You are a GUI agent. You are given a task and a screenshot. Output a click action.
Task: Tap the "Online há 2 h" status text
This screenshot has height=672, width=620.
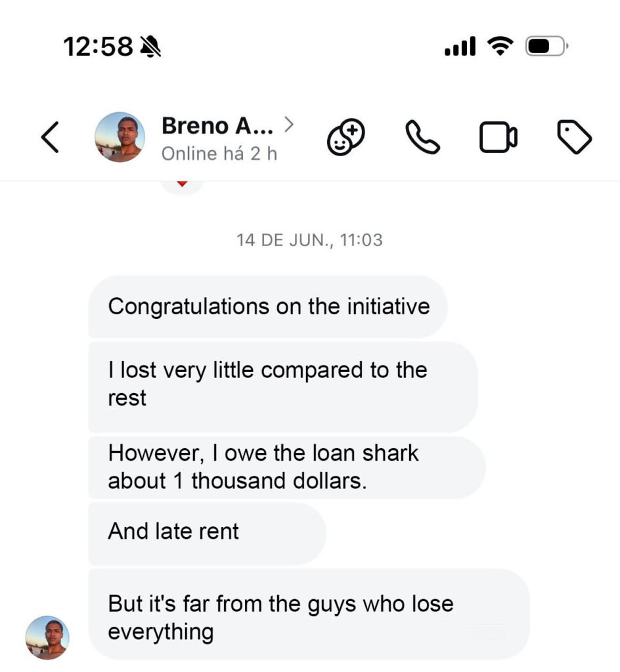point(219,154)
